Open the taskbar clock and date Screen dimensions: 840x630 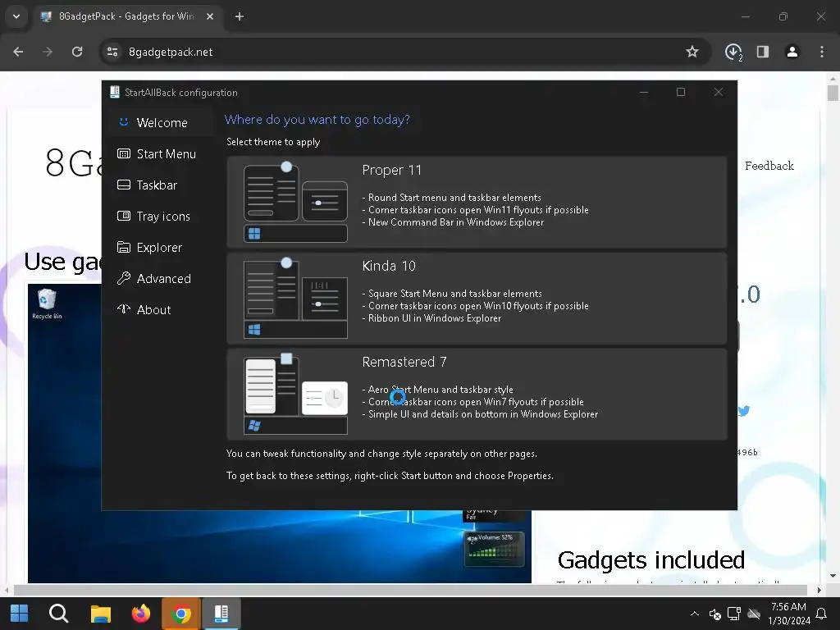[788, 614]
